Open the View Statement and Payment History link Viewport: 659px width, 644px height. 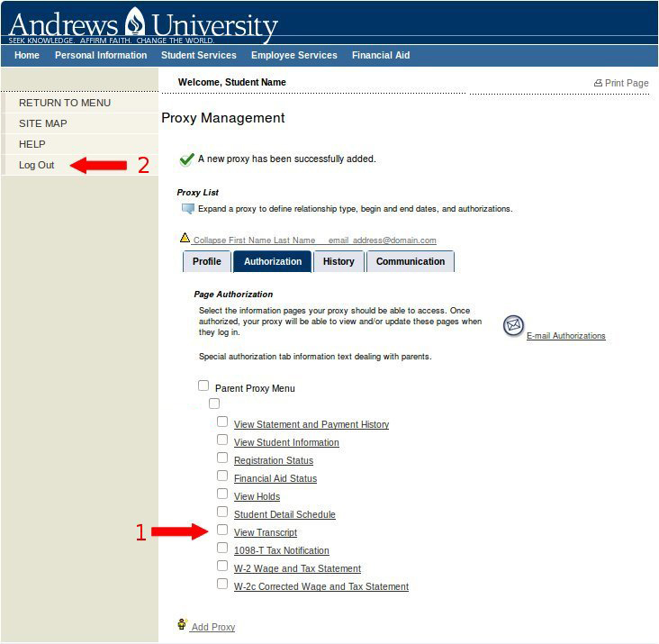(311, 424)
